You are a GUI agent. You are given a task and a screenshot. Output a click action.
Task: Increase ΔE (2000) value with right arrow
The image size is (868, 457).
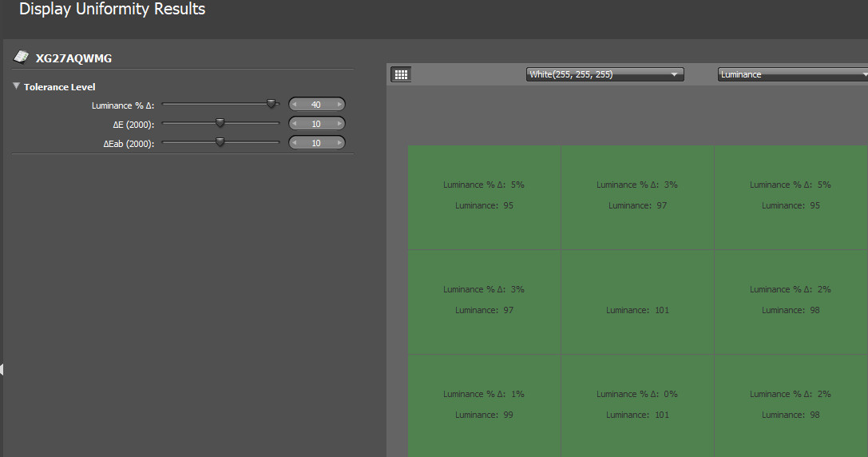tap(339, 124)
